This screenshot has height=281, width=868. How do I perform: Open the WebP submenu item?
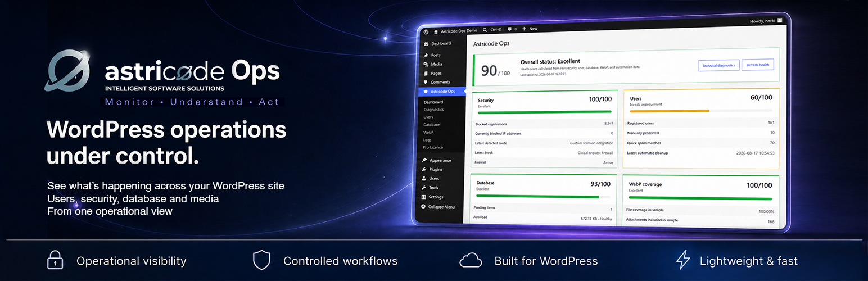[429, 132]
